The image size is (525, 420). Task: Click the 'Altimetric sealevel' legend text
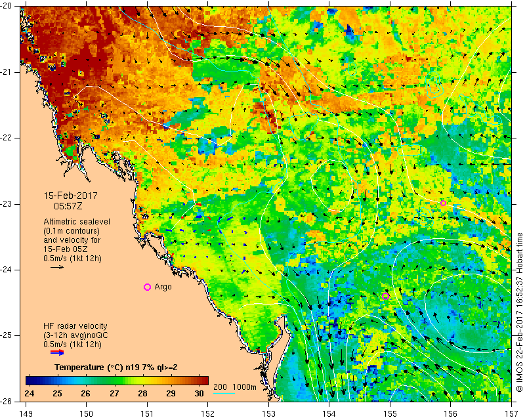click(x=77, y=222)
